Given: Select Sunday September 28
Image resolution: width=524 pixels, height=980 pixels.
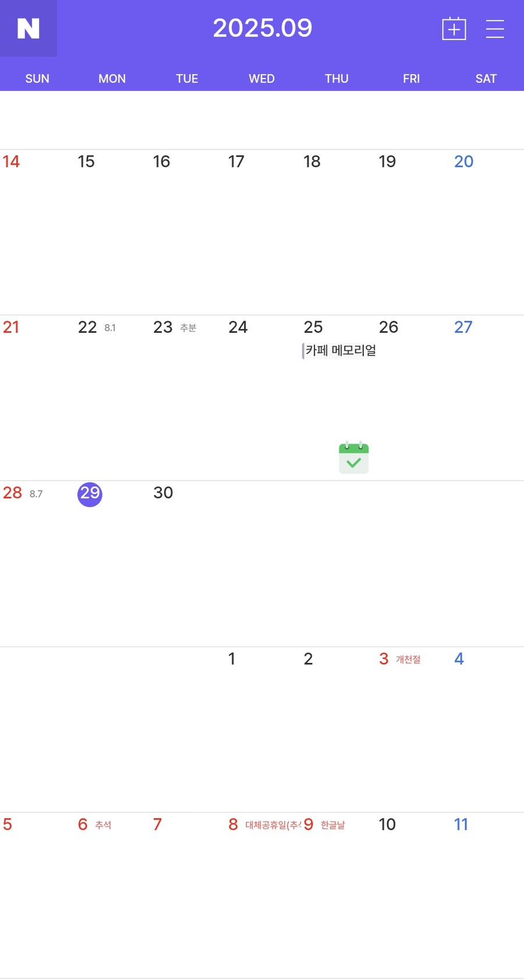Looking at the screenshot, I should click(12, 493).
